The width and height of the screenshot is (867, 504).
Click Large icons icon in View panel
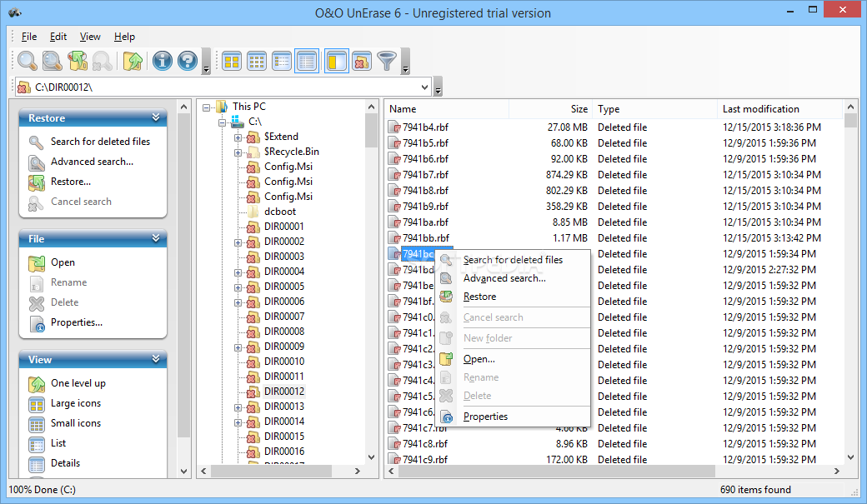37,404
